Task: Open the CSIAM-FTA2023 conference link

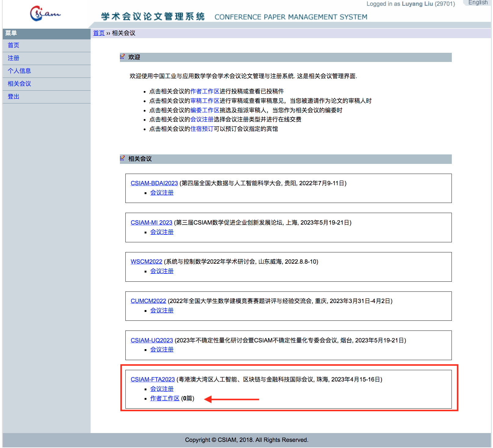Action: coord(153,380)
